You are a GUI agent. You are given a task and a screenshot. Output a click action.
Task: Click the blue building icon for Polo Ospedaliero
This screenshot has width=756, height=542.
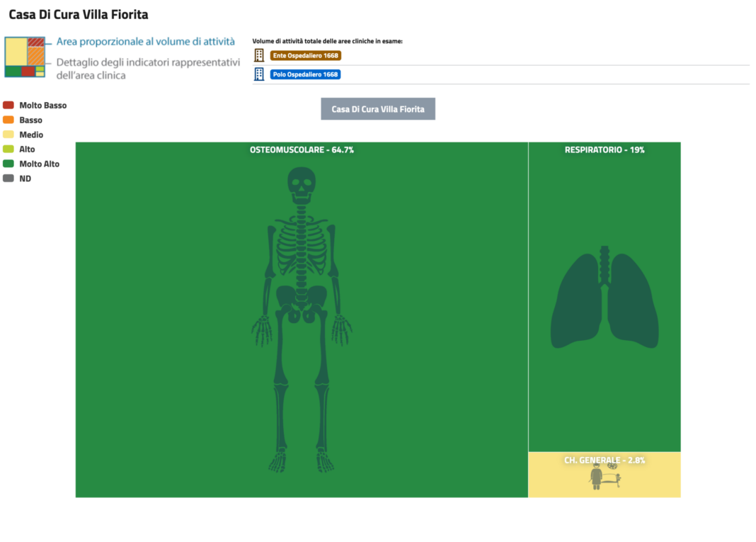pos(260,74)
